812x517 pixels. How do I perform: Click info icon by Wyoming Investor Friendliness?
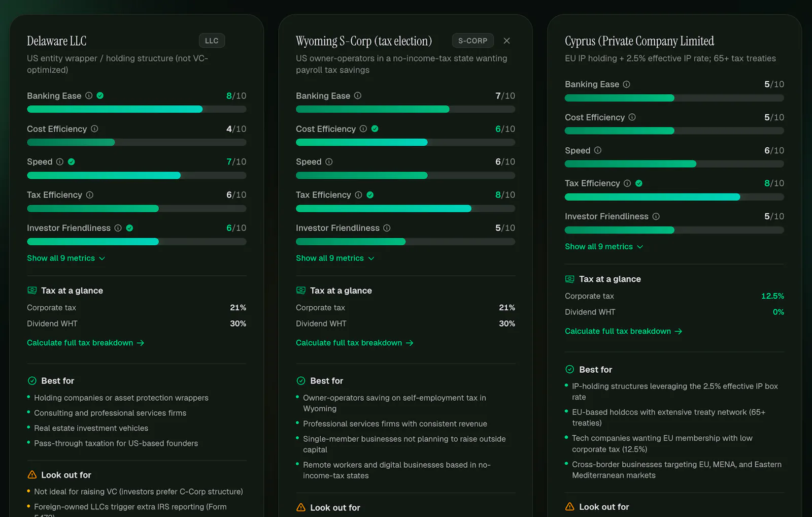point(387,228)
